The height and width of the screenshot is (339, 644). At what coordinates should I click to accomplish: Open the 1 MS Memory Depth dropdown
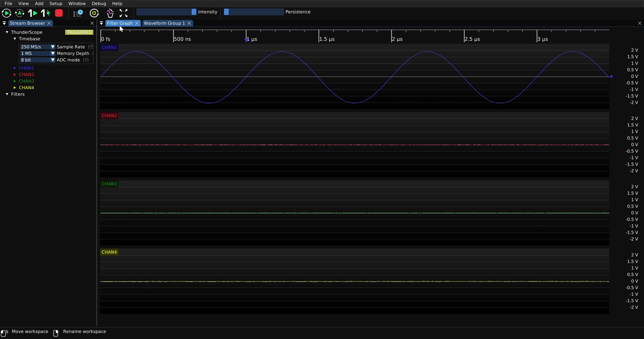(x=37, y=53)
